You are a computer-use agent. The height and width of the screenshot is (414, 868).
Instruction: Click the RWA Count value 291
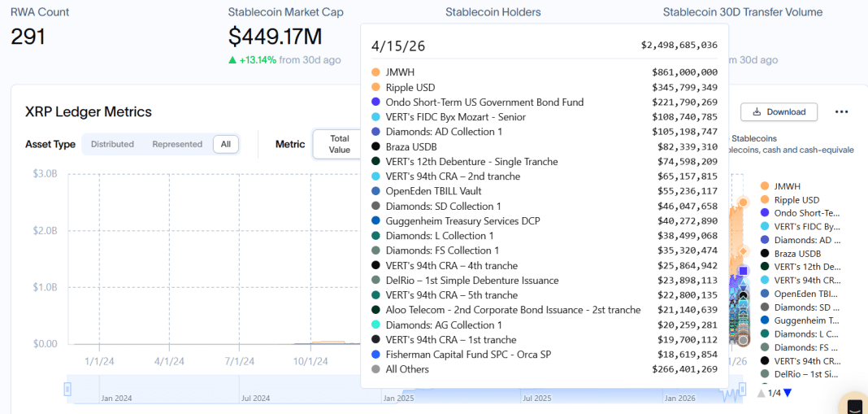(x=28, y=37)
